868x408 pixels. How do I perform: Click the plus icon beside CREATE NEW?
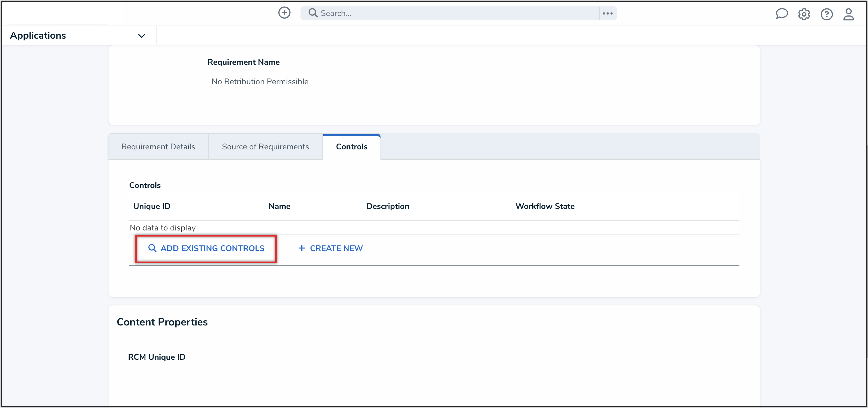pyautogui.click(x=301, y=248)
